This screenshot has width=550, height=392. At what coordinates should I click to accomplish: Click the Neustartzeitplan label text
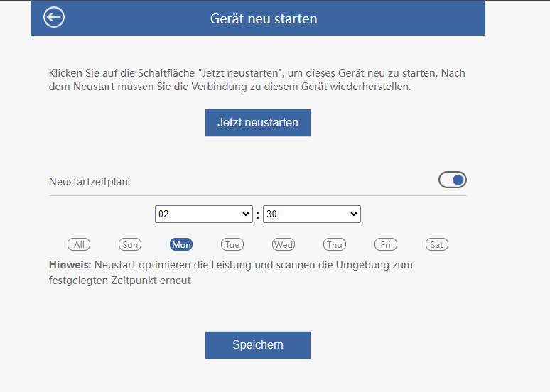tap(90, 182)
